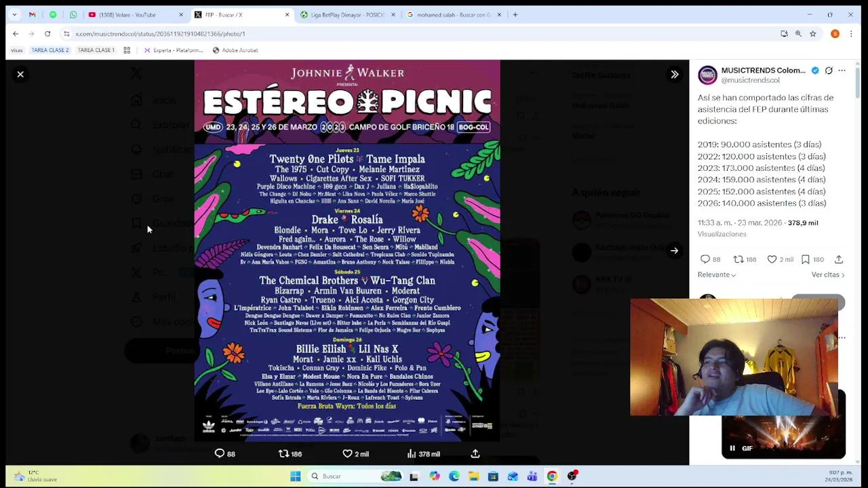Launch Microsoft Edge from the taskbar
Image resolution: width=868 pixels, height=488 pixels.
tap(454, 476)
